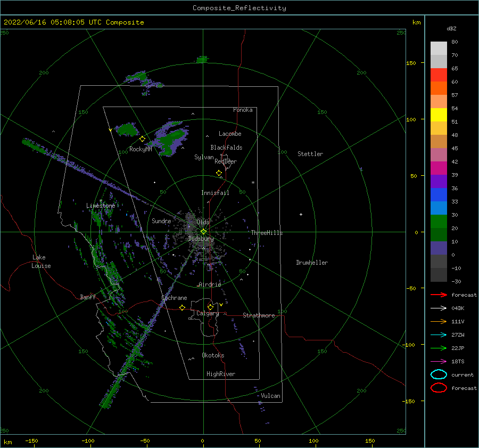
Task: Click the HighRiver label
Action: coord(221,374)
